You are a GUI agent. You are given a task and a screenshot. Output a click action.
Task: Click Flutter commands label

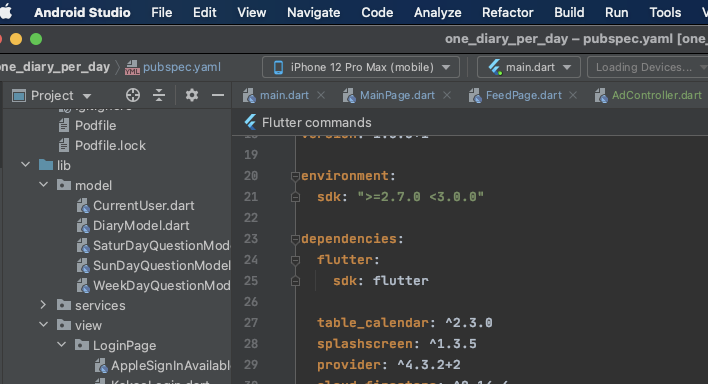(x=317, y=122)
